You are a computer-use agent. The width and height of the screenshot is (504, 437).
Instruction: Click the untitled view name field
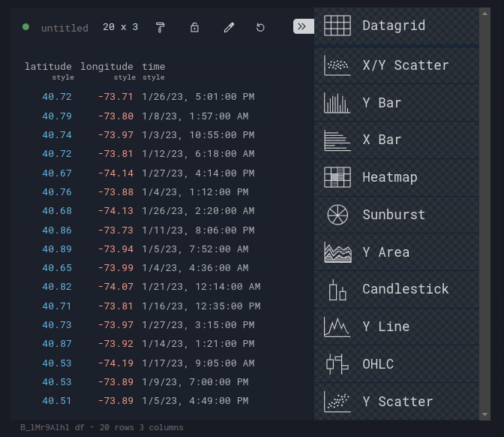(64, 28)
